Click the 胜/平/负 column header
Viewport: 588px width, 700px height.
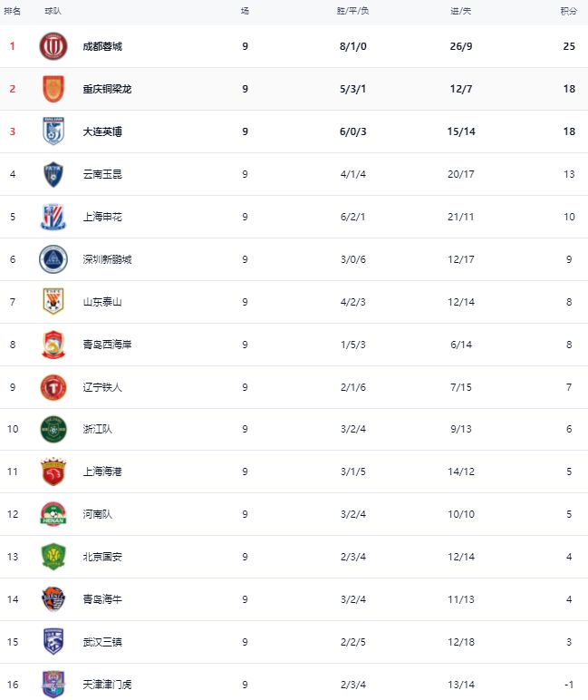pos(352,11)
